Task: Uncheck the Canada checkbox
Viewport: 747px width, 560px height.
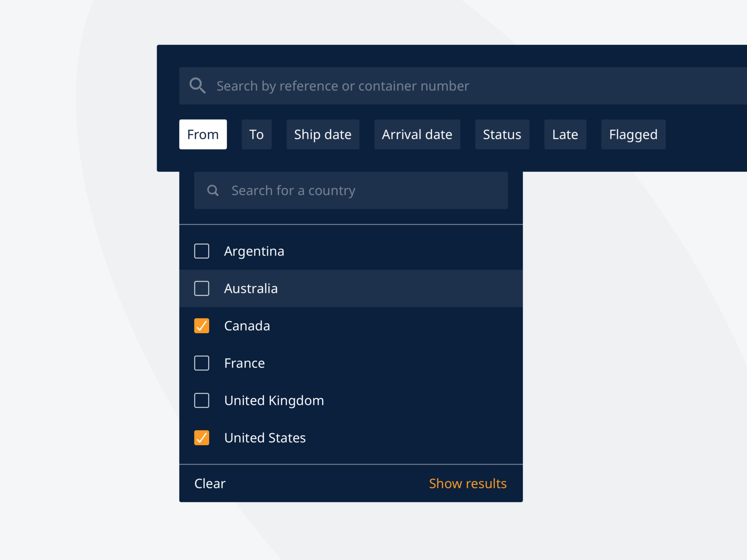Action: tap(201, 326)
